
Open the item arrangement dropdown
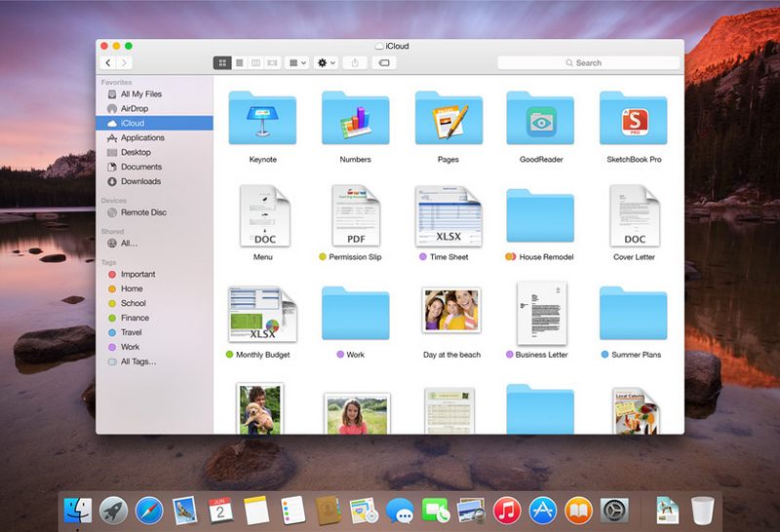pyautogui.click(x=297, y=62)
